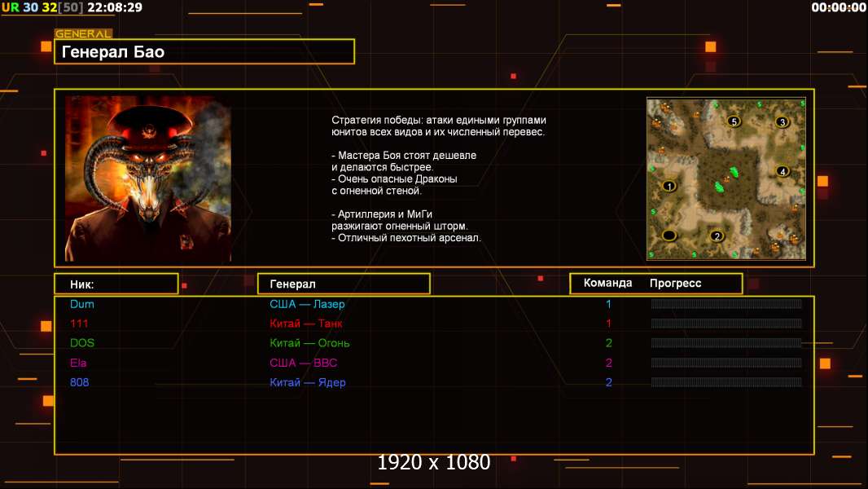
Task: Click the General Bao demon portrait
Action: [x=148, y=178]
